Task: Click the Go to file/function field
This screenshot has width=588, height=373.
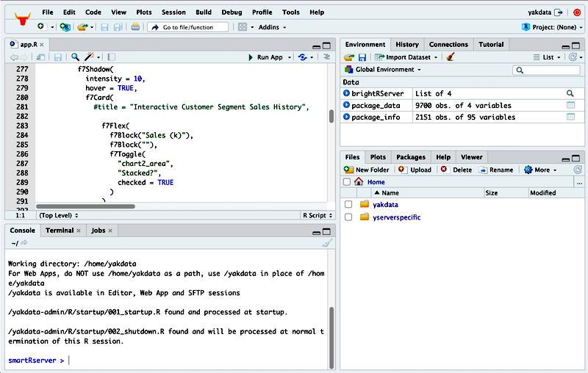Action: click(187, 27)
